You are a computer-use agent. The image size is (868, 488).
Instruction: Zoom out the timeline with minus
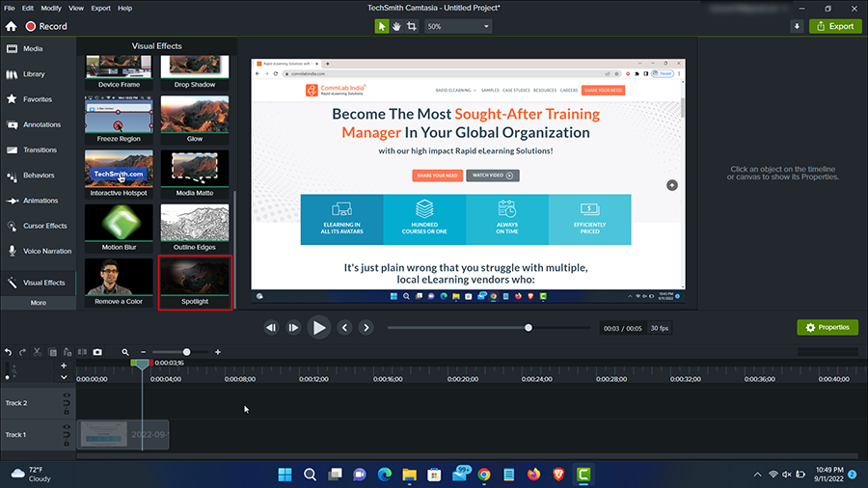tap(144, 352)
